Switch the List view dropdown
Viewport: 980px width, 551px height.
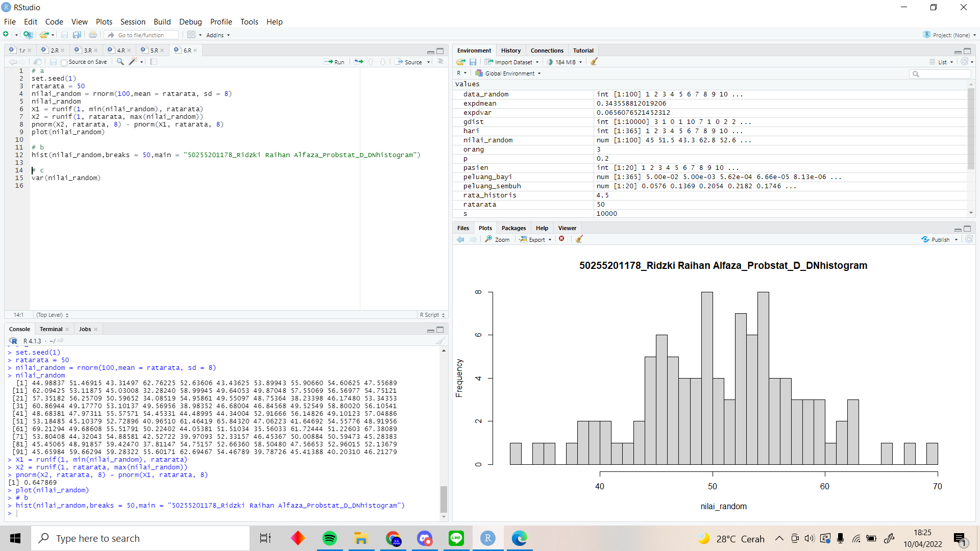point(941,62)
